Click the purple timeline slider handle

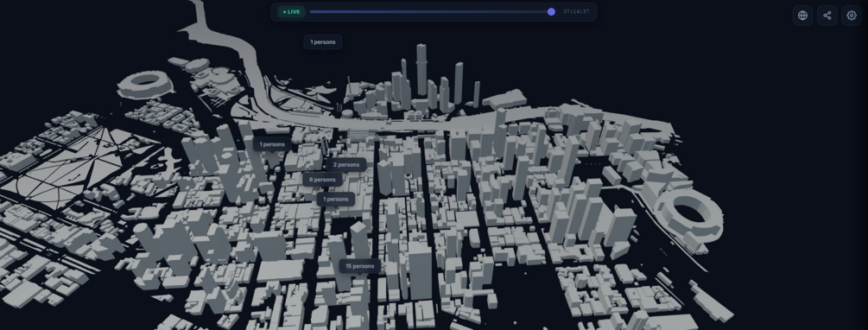(x=551, y=11)
